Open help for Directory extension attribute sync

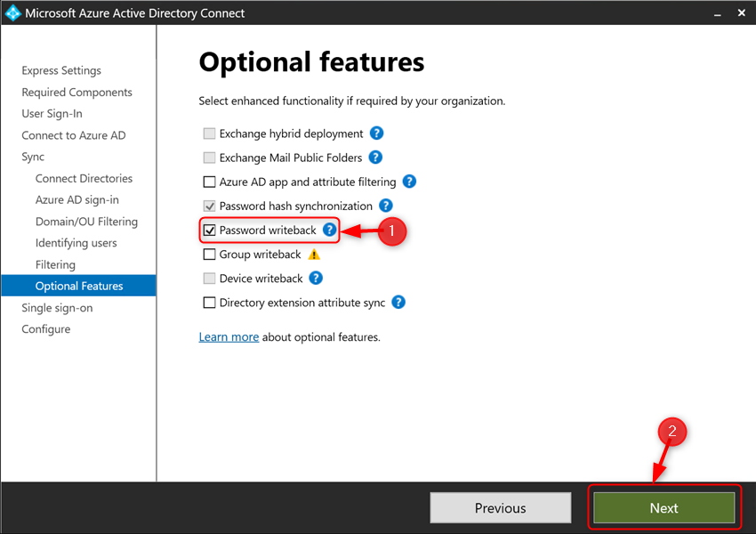(398, 302)
